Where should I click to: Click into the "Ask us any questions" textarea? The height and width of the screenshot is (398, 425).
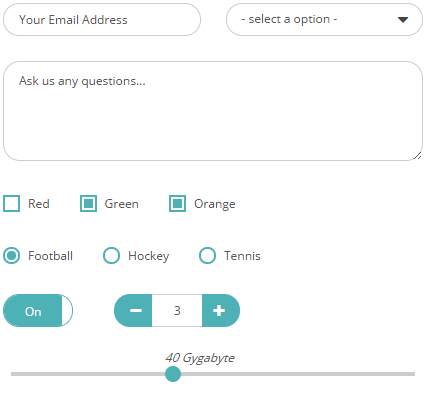click(213, 111)
